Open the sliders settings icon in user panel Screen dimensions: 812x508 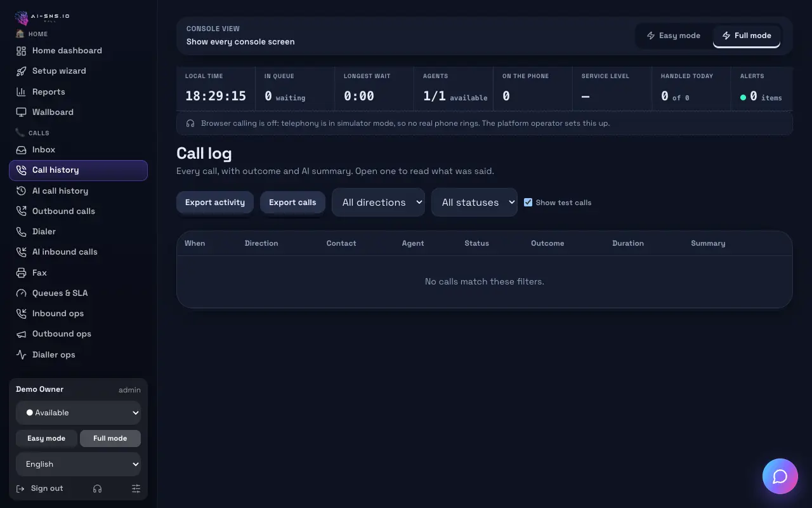pyautogui.click(x=136, y=488)
